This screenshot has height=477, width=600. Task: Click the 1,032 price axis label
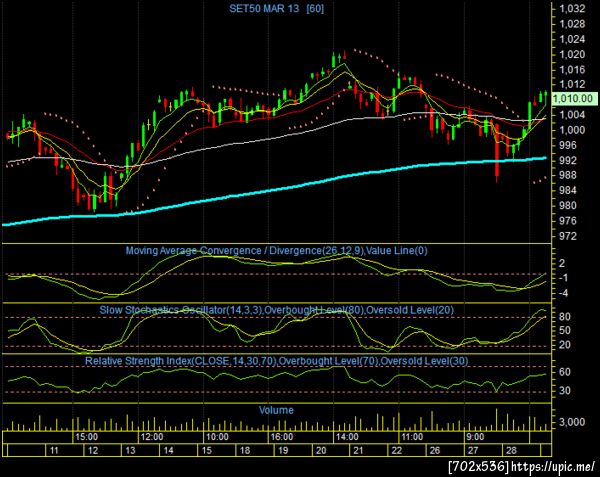[x=572, y=8]
